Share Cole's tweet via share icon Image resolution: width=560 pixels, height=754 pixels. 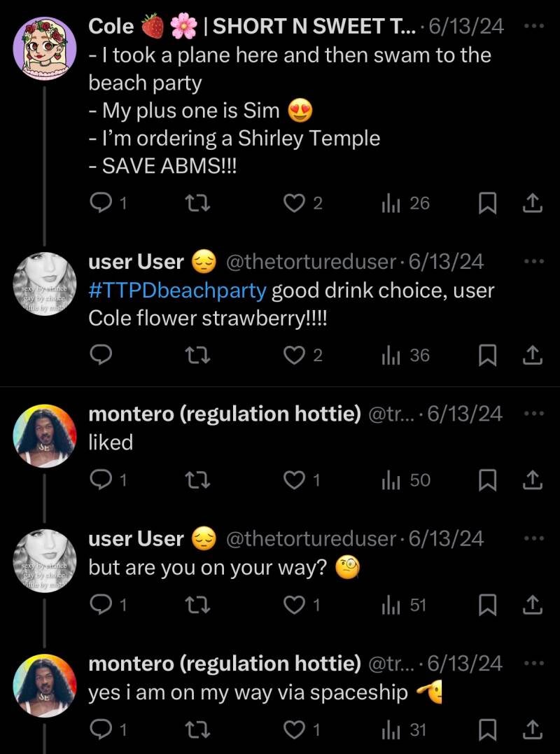click(x=533, y=203)
